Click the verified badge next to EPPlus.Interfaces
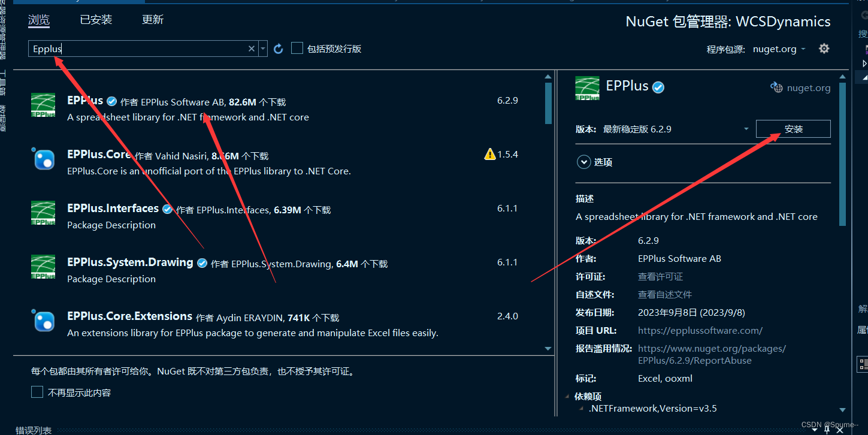 pos(167,209)
